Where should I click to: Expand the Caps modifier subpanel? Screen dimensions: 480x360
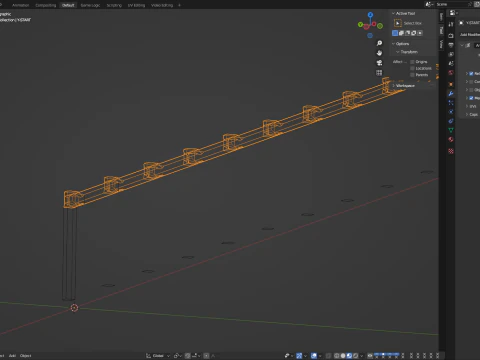point(466,114)
